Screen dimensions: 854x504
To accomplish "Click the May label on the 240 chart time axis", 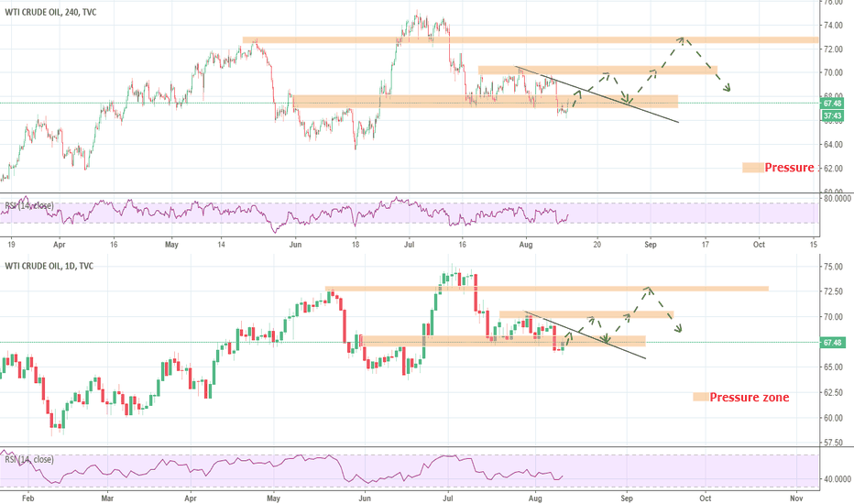I will (x=171, y=245).
